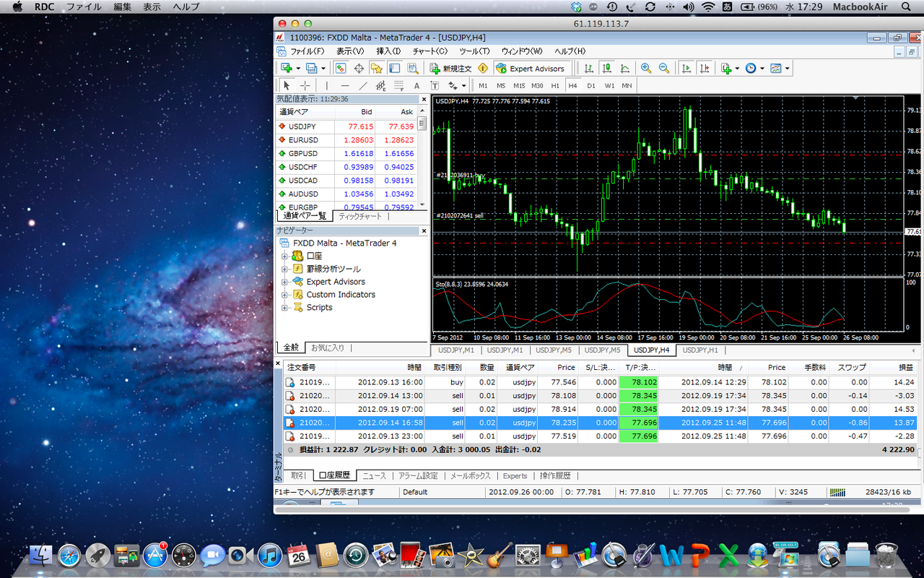Select the text label 'A' tool
The image size is (924, 578).
click(x=417, y=85)
